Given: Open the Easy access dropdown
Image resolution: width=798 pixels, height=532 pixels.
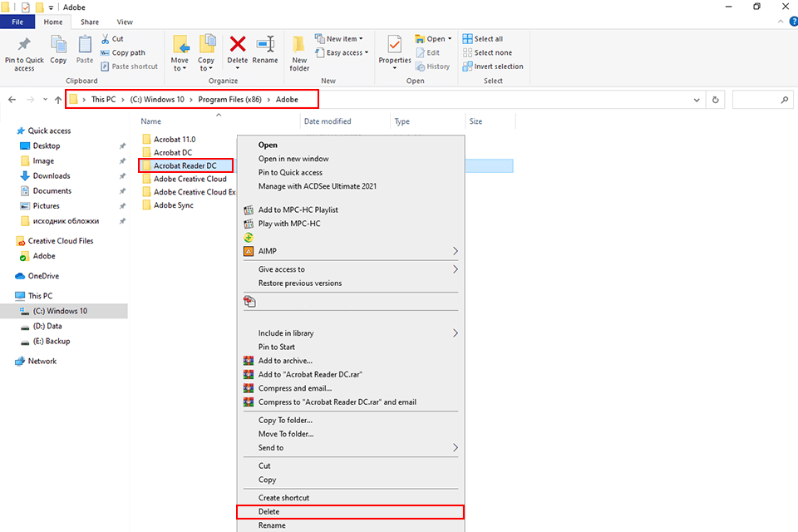Looking at the screenshot, I should pyautogui.click(x=342, y=52).
